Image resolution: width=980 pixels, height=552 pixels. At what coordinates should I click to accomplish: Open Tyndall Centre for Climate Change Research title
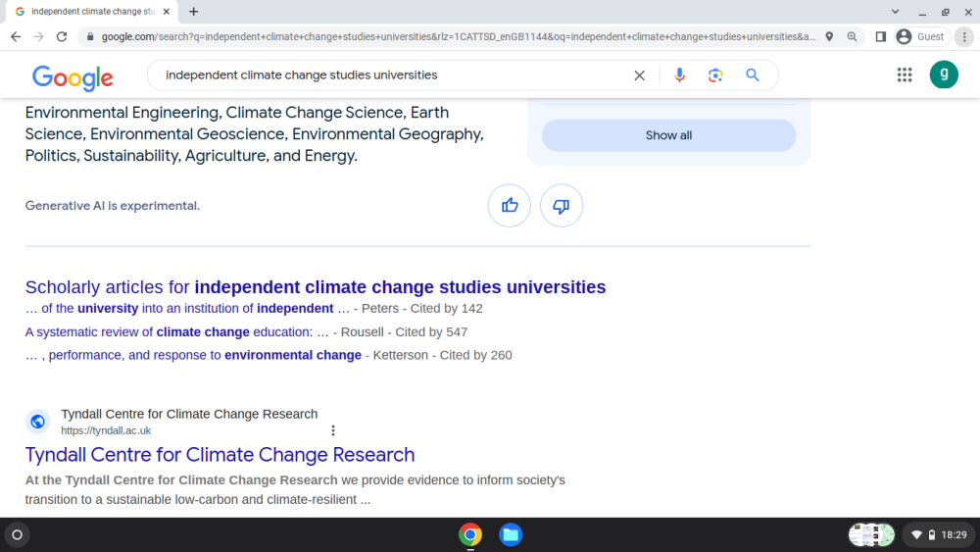coord(220,455)
